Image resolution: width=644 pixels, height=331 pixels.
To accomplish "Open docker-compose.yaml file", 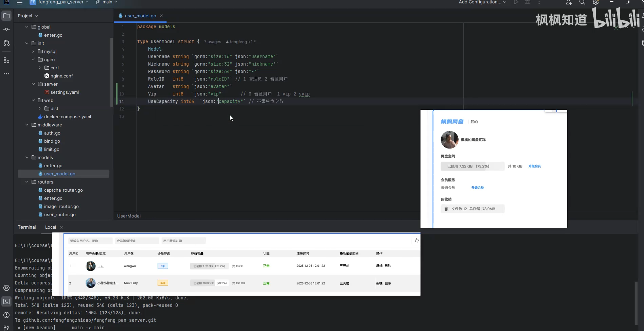I will pyautogui.click(x=67, y=117).
